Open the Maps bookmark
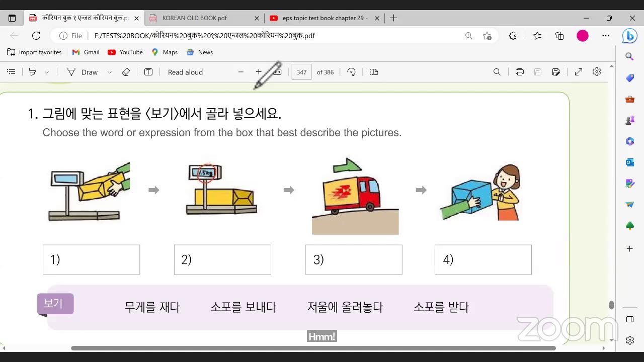This screenshot has height=362, width=644. (165, 52)
